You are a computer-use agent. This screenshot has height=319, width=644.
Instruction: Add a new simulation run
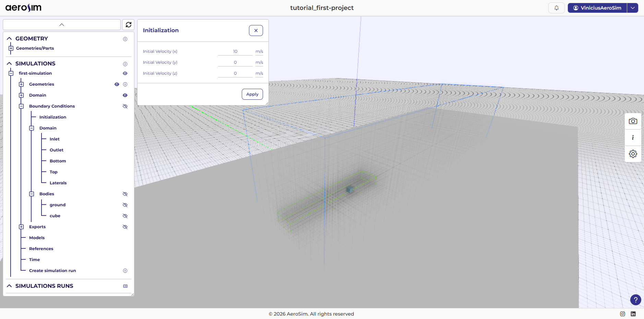(x=125, y=270)
